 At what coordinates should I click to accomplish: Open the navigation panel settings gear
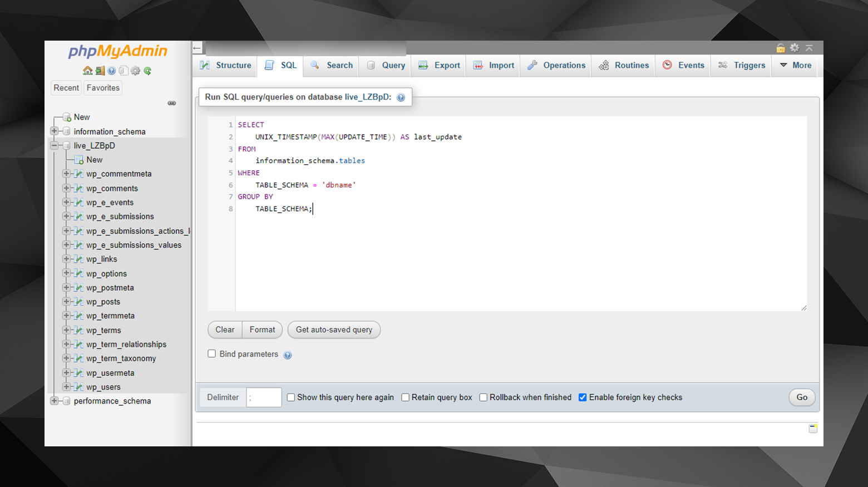135,71
